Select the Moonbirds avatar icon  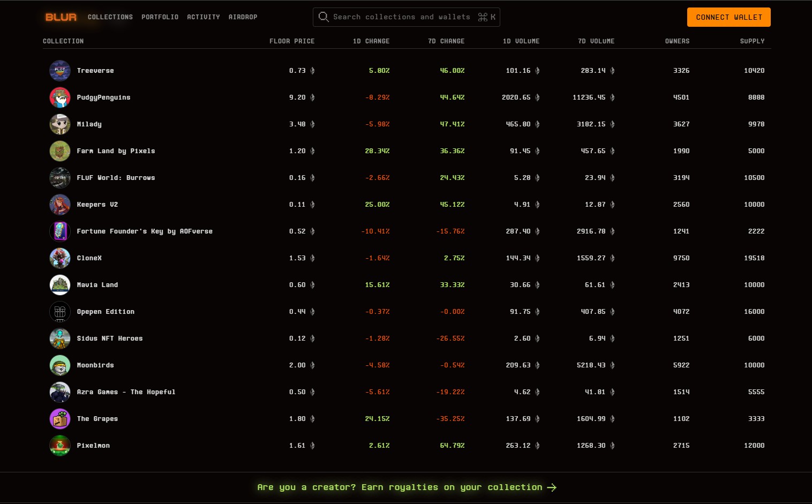(x=60, y=365)
